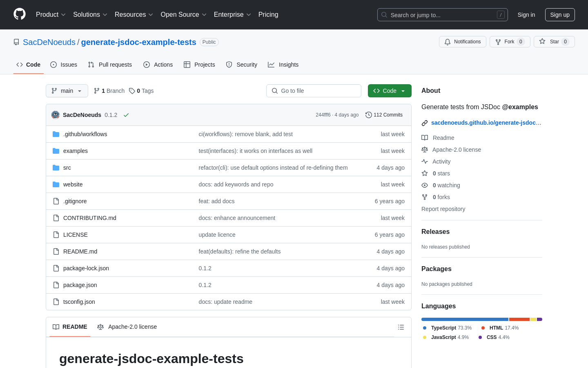Screen dimensions: 588x368
Task: Click the fork icon beside 0 forks
Action: 425,197
